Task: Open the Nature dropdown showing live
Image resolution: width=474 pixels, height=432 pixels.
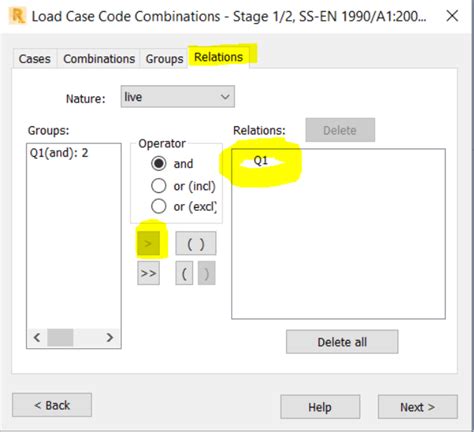Action: click(x=178, y=97)
